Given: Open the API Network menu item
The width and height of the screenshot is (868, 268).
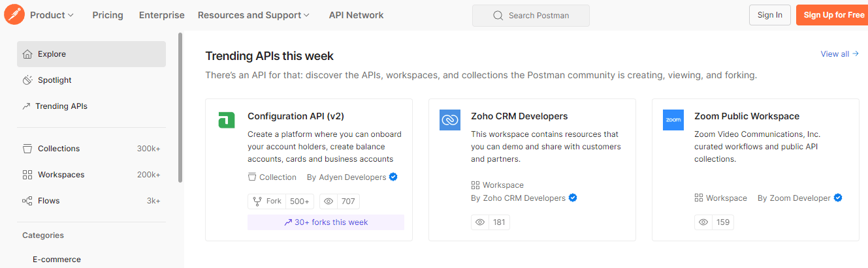Looking at the screenshot, I should pyautogui.click(x=356, y=15).
